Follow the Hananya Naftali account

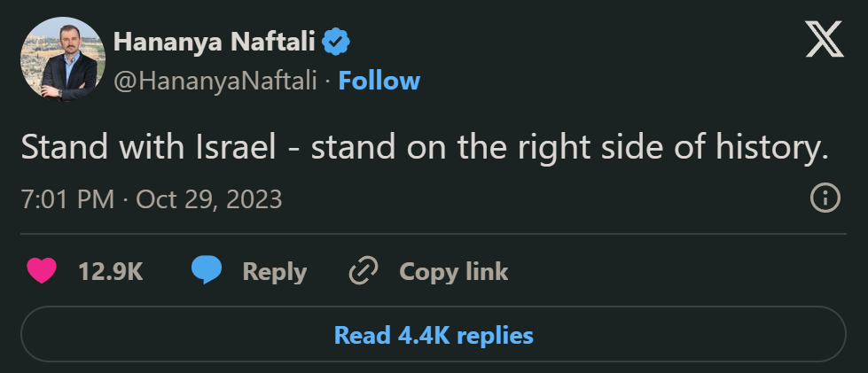(379, 82)
